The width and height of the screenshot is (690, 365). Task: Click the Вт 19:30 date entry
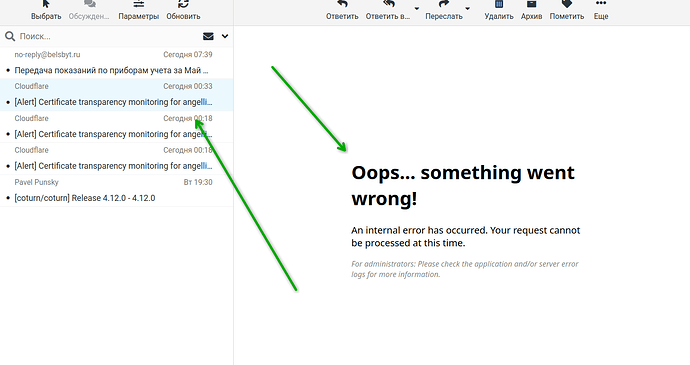tap(198, 182)
